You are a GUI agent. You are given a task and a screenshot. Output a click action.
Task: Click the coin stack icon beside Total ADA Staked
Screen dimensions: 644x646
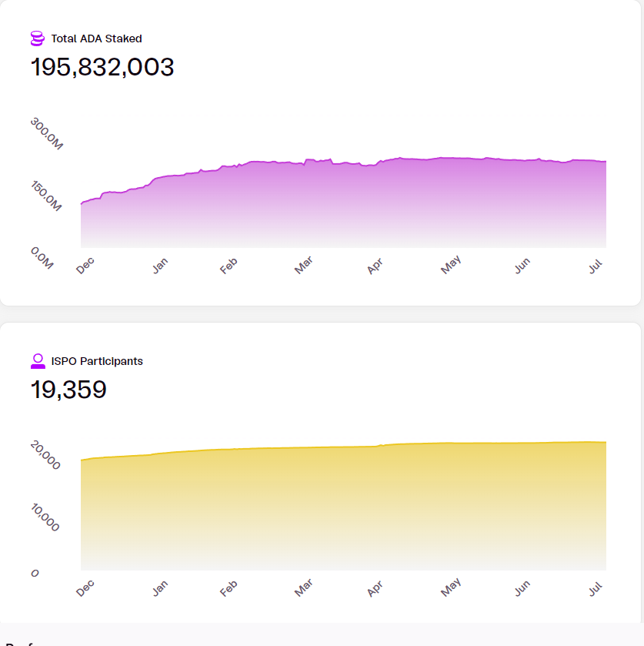tap(37, 38)
